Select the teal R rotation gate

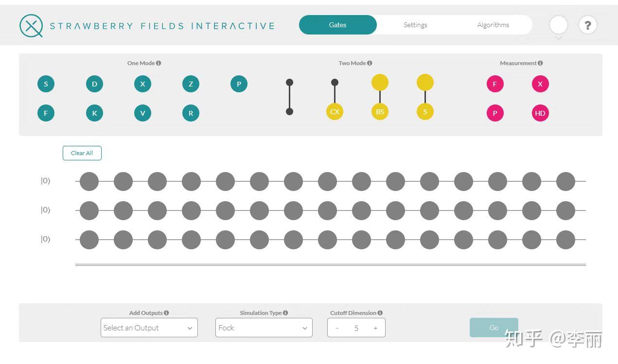click(191, 113)
